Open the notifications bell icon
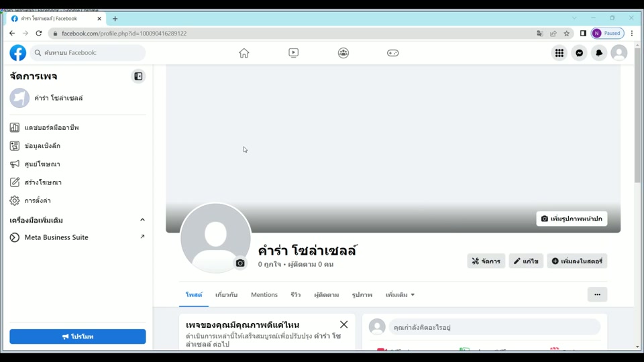 tap(599, 53)
